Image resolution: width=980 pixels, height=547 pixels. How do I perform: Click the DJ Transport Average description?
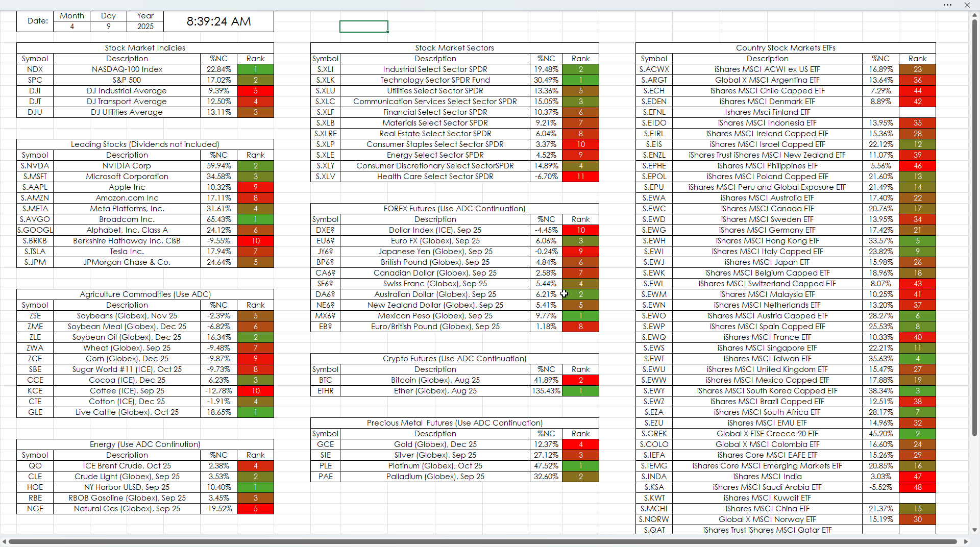(x=127, y=102)
